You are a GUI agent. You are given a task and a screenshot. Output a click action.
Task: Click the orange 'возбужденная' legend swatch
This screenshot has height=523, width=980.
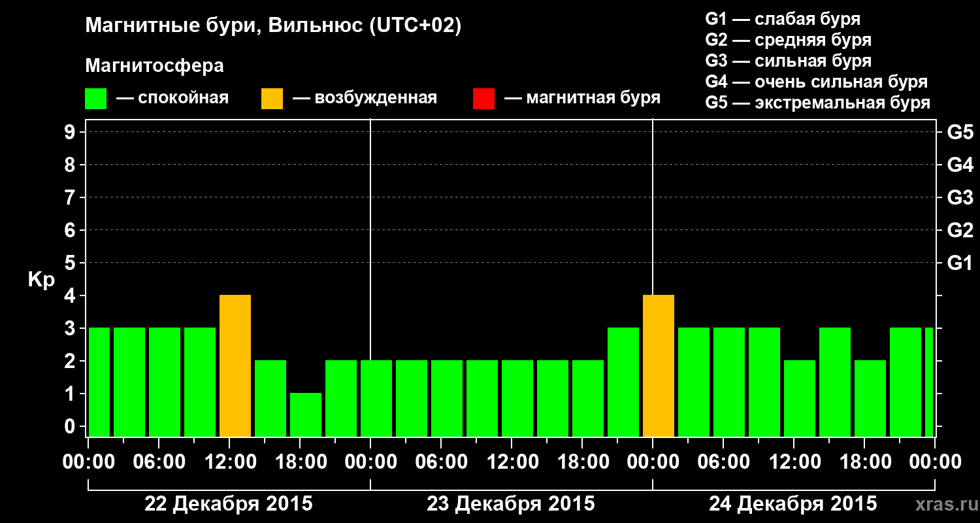(272, 99)
